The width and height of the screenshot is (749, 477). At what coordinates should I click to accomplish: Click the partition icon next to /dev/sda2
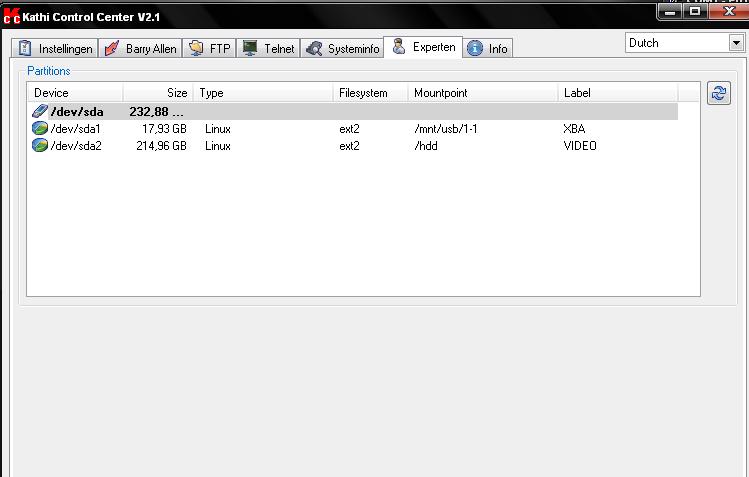coord(40,145)
